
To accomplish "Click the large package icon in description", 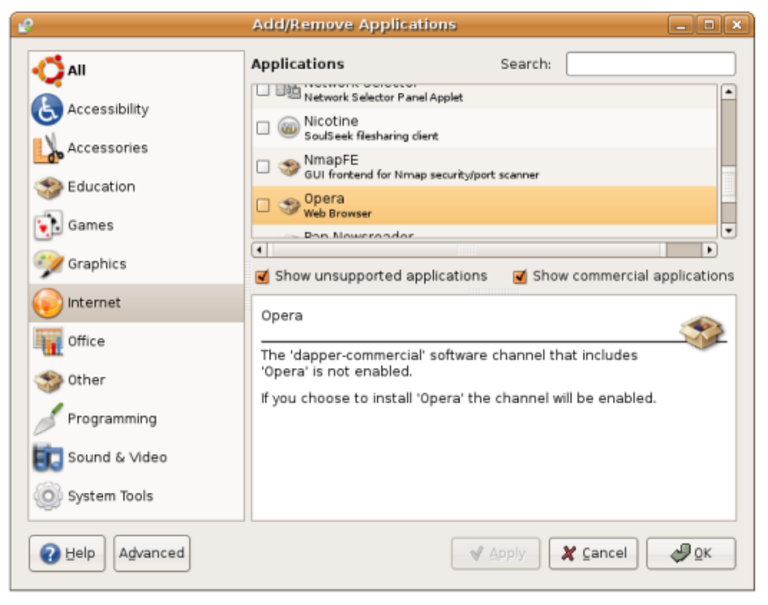I will coord(701,332).
